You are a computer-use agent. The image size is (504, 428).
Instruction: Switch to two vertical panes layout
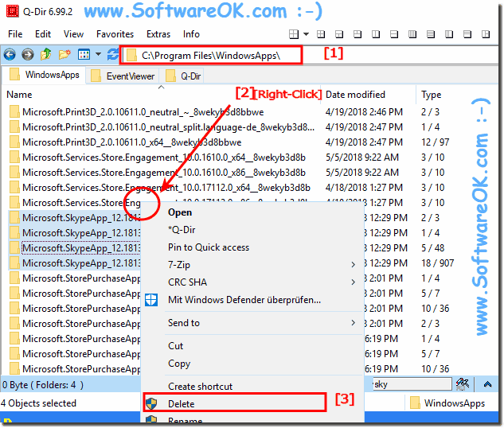point(376,34)
